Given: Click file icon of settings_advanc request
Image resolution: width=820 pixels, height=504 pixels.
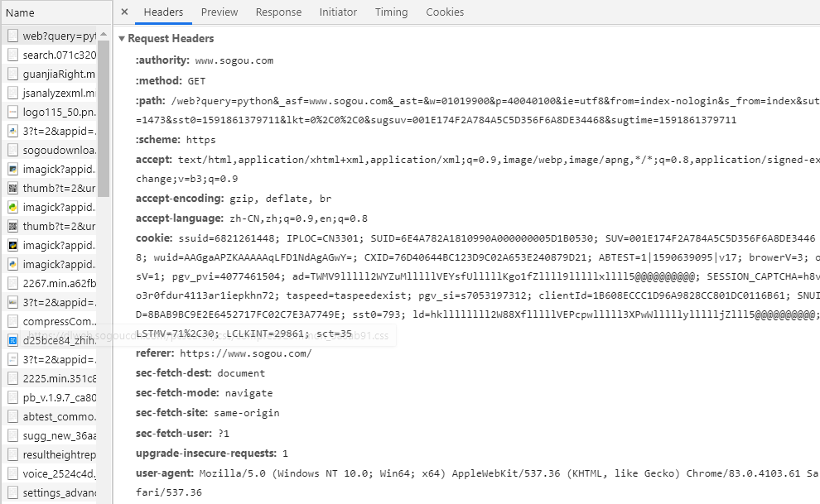Looking at the screenshot, I should (x=12, y=493).
